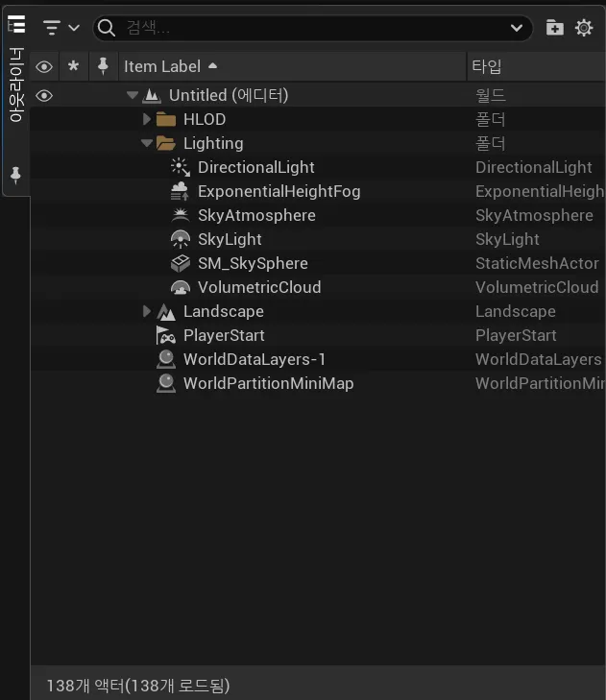This screenshot has width=606, height=700.
Task: Click the VolumetricCloud actor icon
Action: pyautogui.click(x=180, y=287)
